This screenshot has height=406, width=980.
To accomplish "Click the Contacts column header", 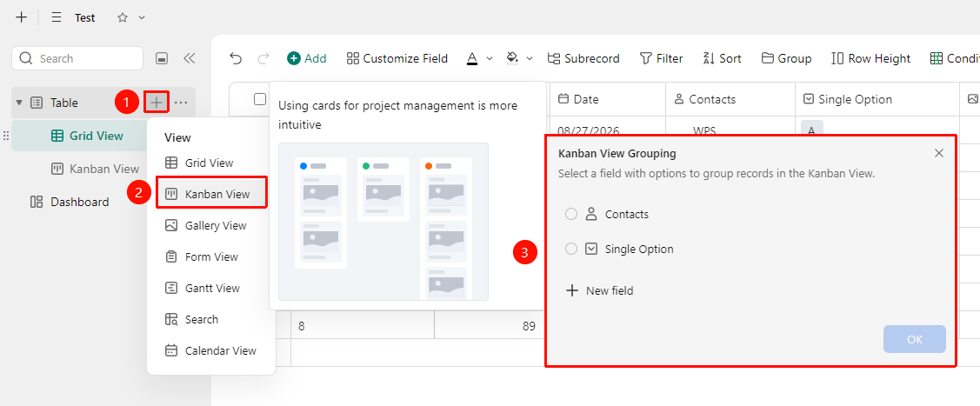I will click(x=730, y=99).
